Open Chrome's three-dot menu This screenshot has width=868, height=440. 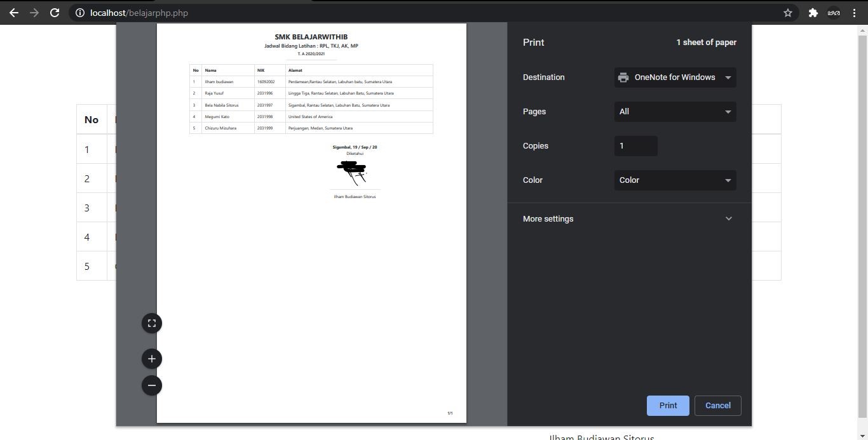pyautogui.click(x=854, y=13)
